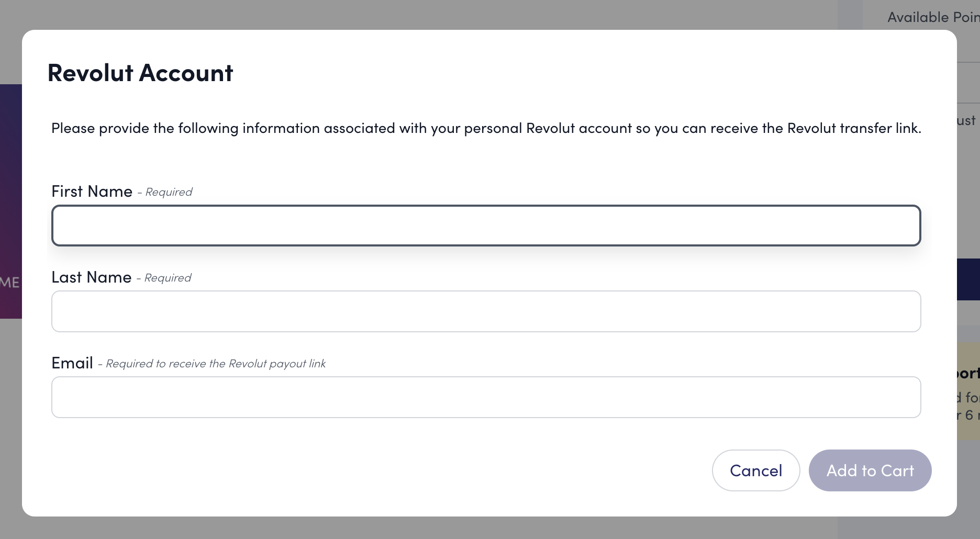
Task: Click the Email label text
Action: [x=72, y=363]
